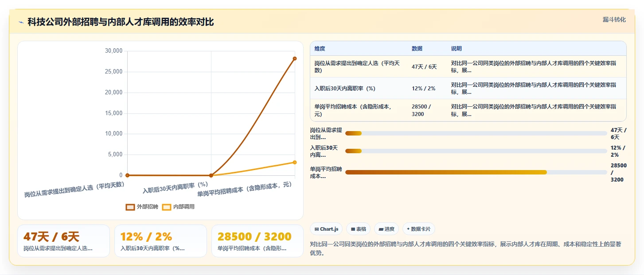Click the 岗位从需求提出到 progress bar
The width and height of the screenshot is (644, 275).
476,133
